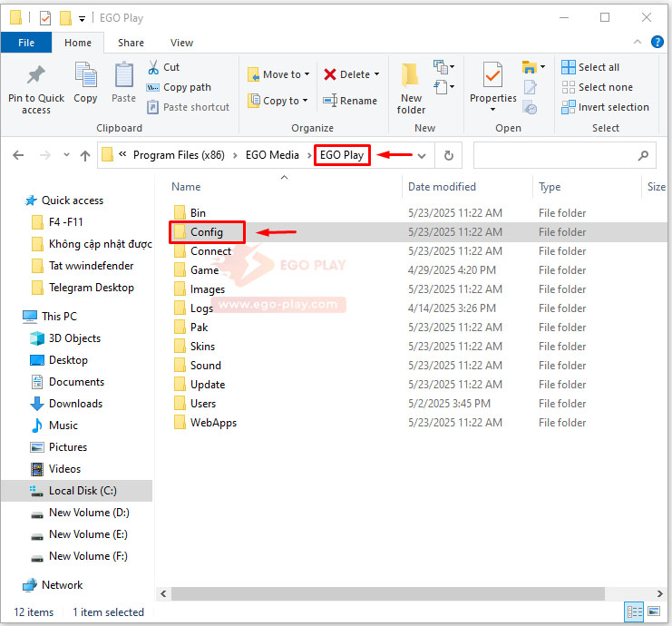This screenshot has height=626, width=672.
Task: Sort by the Type column header
Action: (x=550, y=187)
